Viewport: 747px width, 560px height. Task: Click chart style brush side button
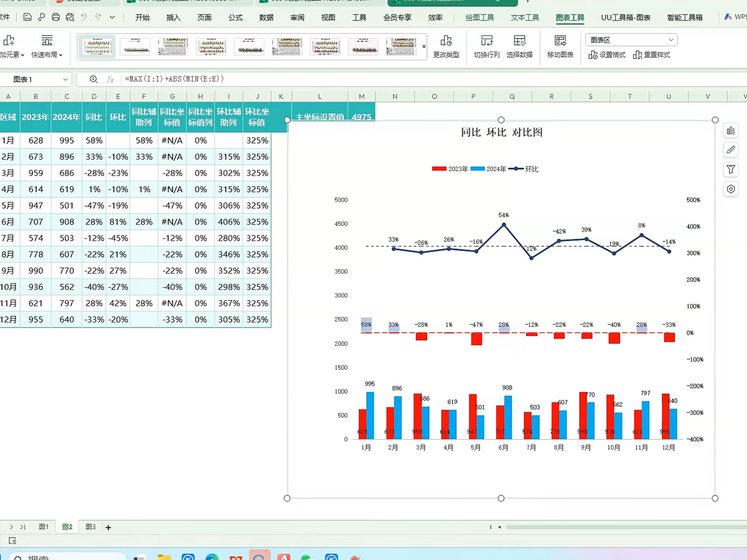tap(731, 150)
